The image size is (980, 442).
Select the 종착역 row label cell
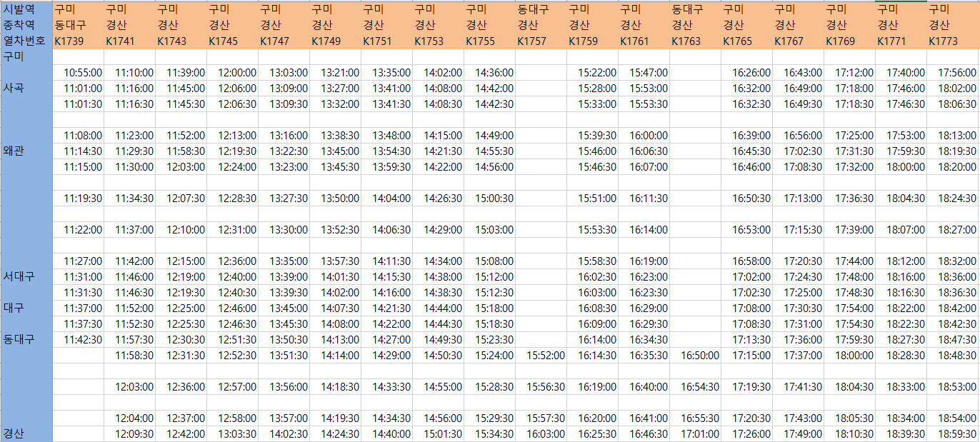pyautogui.click(x=26, y=25)
